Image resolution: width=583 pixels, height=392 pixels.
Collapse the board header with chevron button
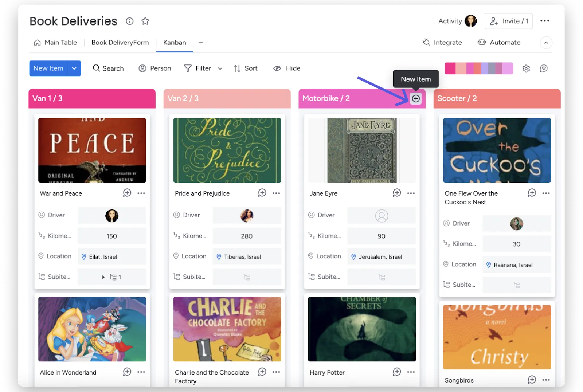pyautogui.click(x=546, y=43)
